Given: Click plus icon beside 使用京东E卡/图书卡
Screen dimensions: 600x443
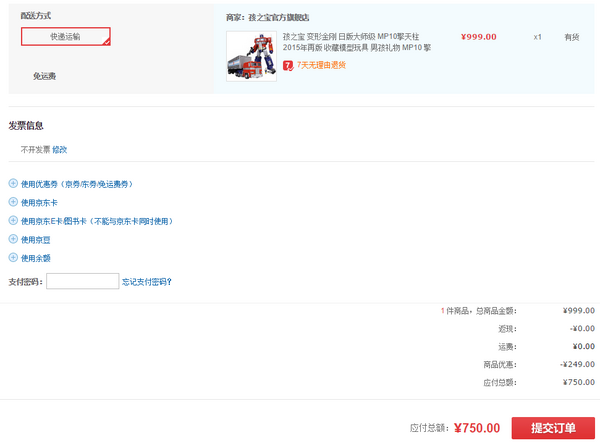Looking at the screenshot, I should click(13, 220).
